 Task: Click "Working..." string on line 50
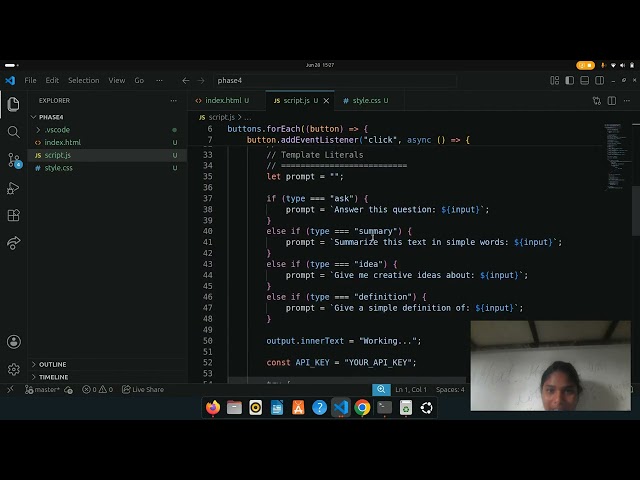388,341
